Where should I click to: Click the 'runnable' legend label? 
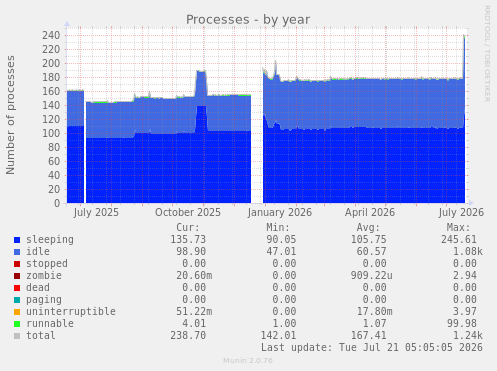tap(50, 323)
